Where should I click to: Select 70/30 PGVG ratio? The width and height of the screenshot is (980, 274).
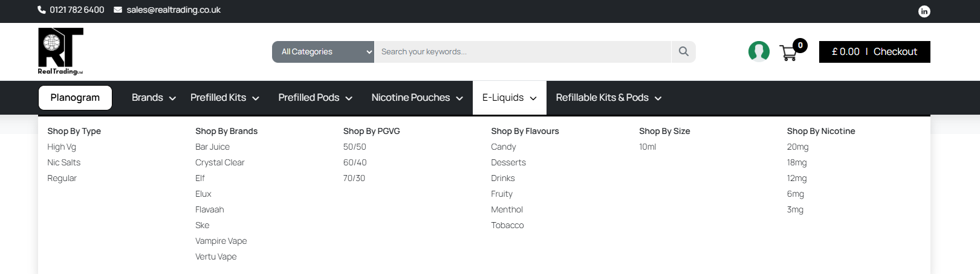pyautogui.click(x=354, y=178)
